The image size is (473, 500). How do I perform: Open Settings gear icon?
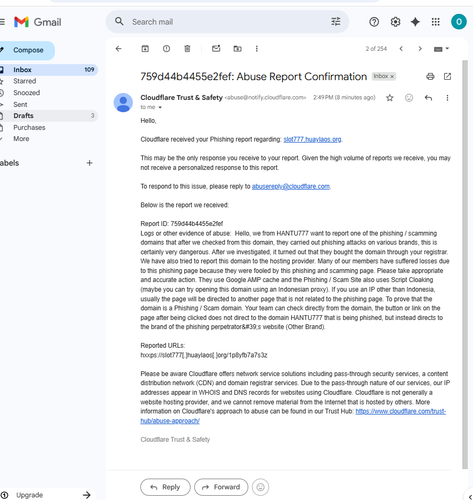click(395, 22)
